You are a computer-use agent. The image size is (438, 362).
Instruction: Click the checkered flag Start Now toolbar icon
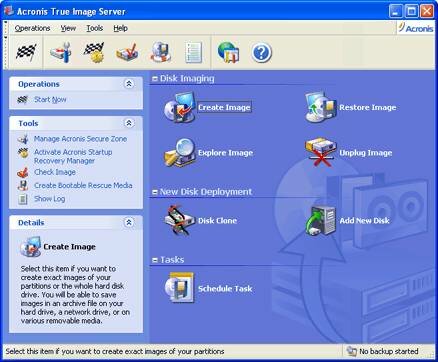coord(26,52)
